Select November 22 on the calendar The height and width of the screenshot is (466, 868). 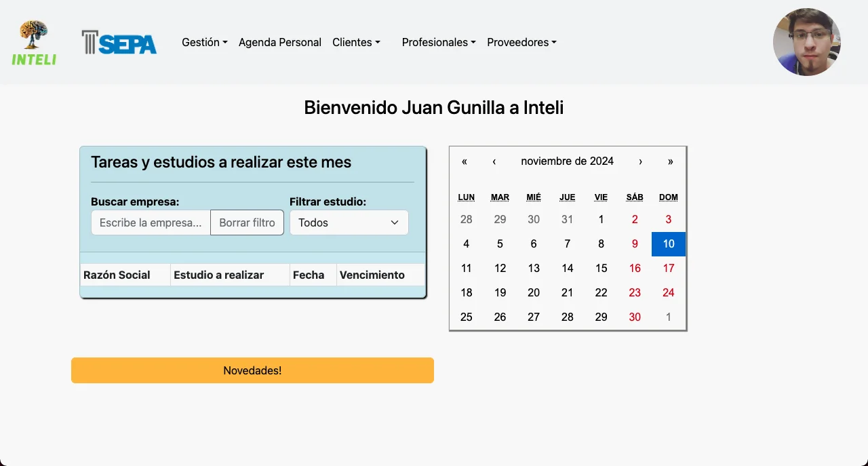click(x=601, y=293)
